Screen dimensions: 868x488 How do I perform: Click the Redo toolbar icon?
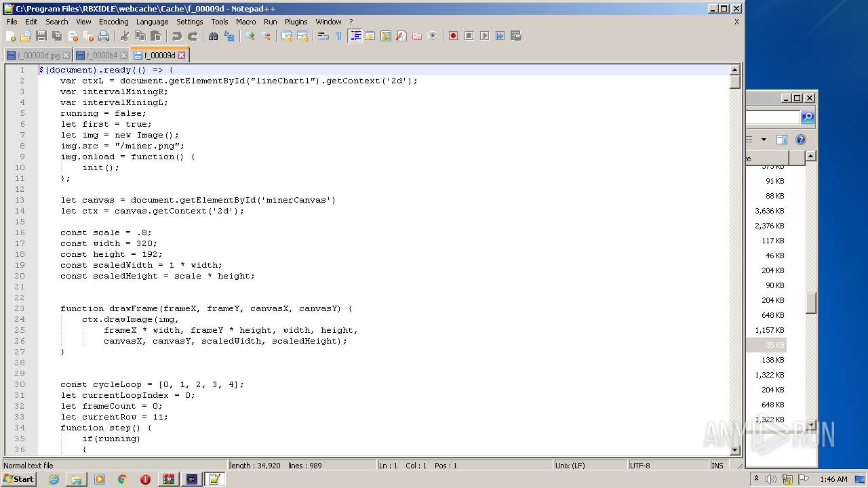point(192,36)
